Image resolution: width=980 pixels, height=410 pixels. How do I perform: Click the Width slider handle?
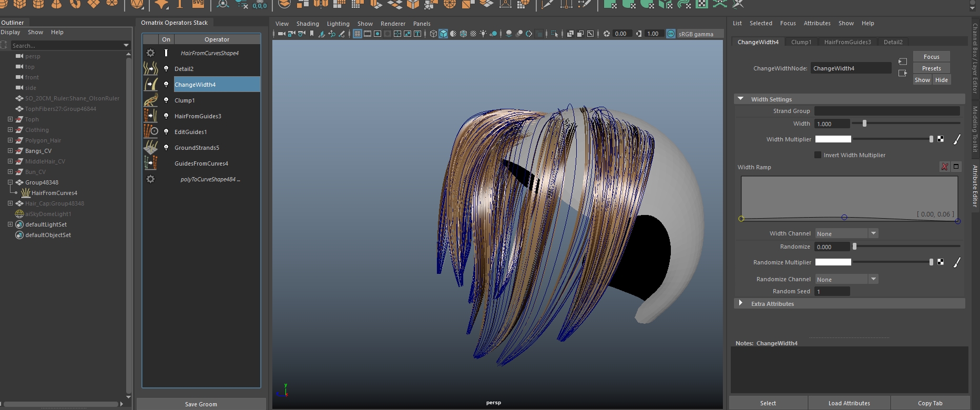click(x=864, y=124)
